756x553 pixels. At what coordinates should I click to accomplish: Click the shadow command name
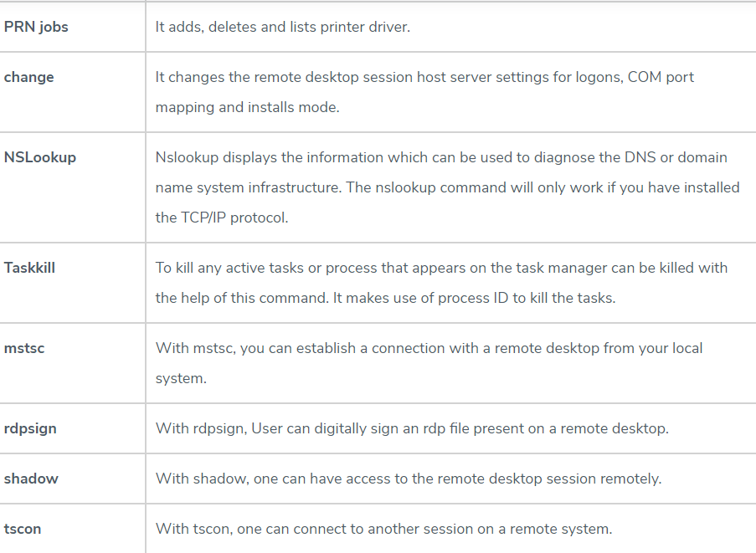[x=31, y=479]
